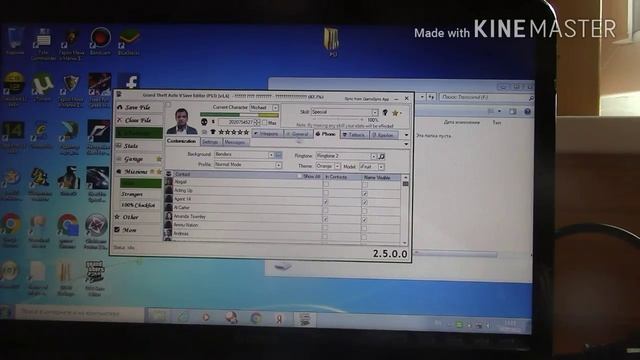Open the Ringtone dropdown
Viewport: 640px width, 360px height.
[x=346, y=156]
